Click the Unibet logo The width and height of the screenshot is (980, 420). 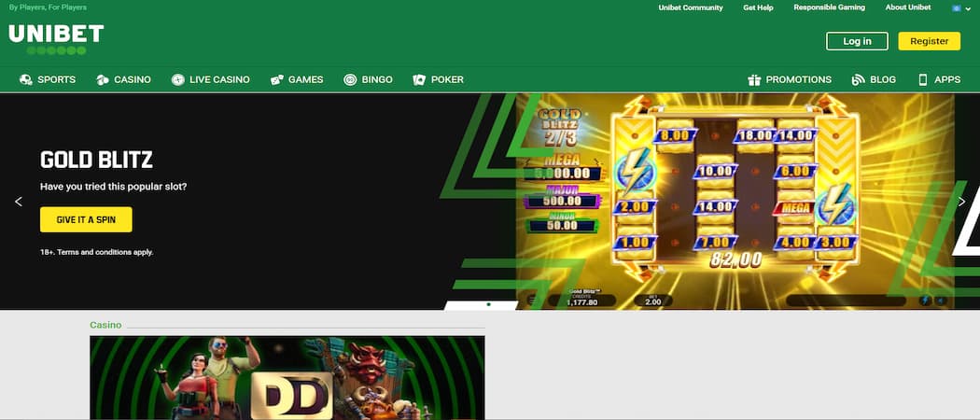click(x=56, y=39)
